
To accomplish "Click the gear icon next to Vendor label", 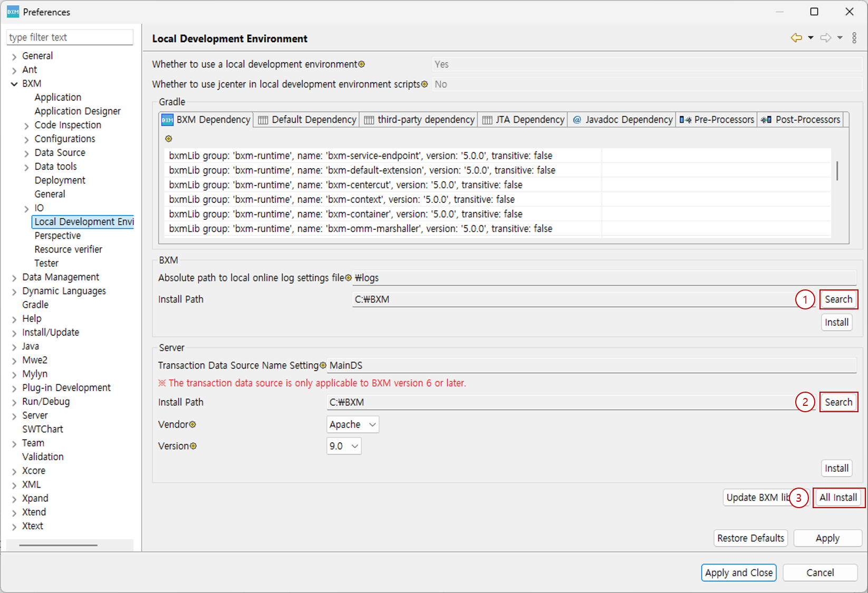I will [193, 424].
